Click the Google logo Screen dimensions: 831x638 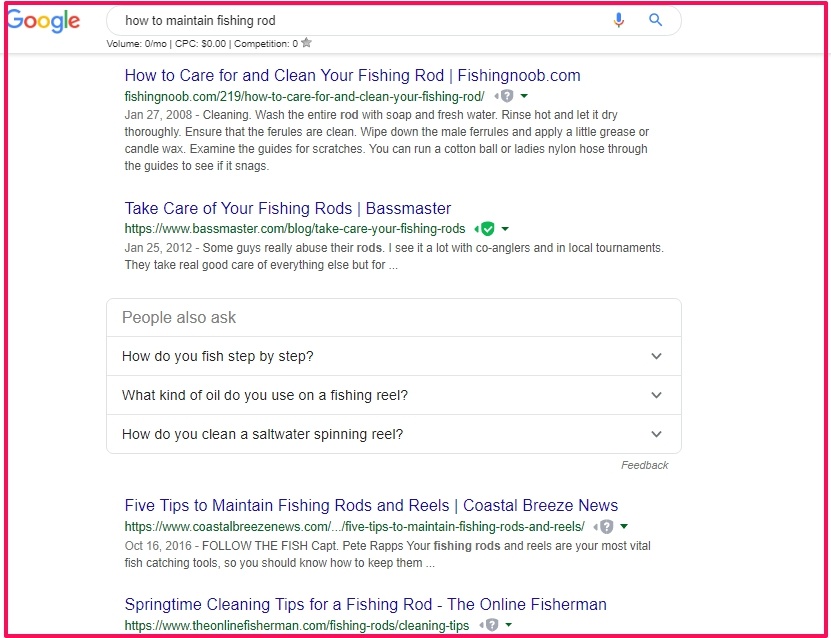44,21
